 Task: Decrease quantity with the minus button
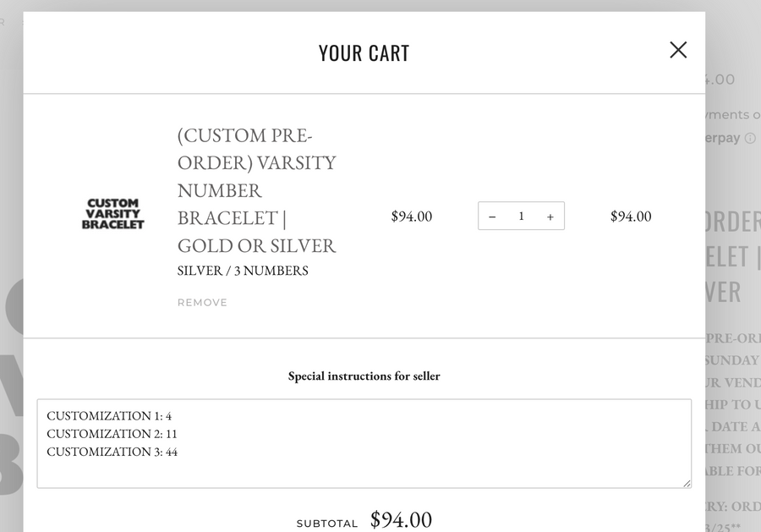click(492, 217)
